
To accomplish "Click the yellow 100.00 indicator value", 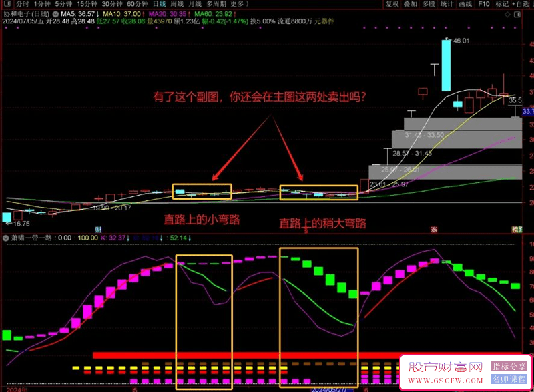I will tap(88, 238).
